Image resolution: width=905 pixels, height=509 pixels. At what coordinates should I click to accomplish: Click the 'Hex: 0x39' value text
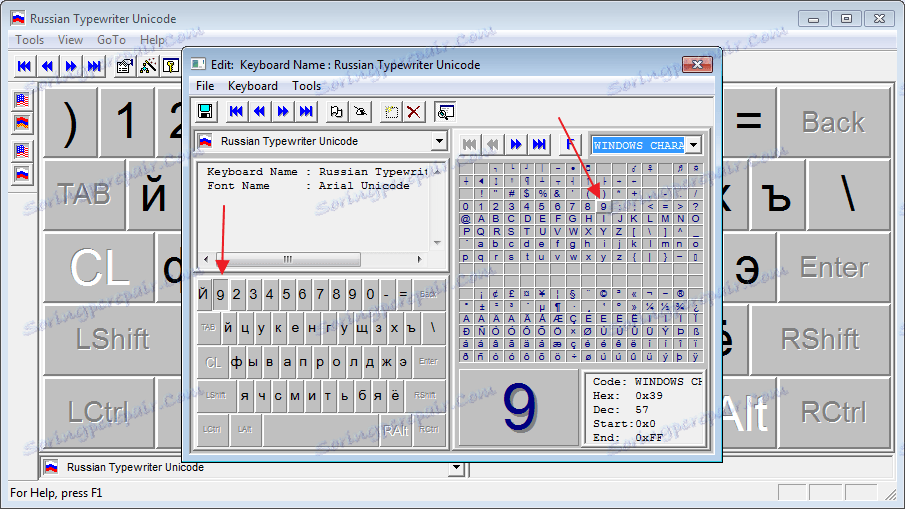[627, 396]
